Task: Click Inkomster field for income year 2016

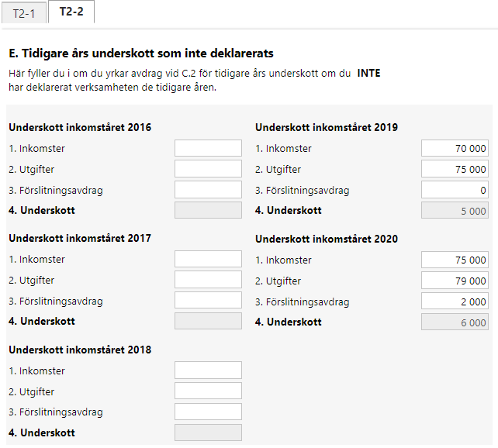Action: [x=208, y=148]
